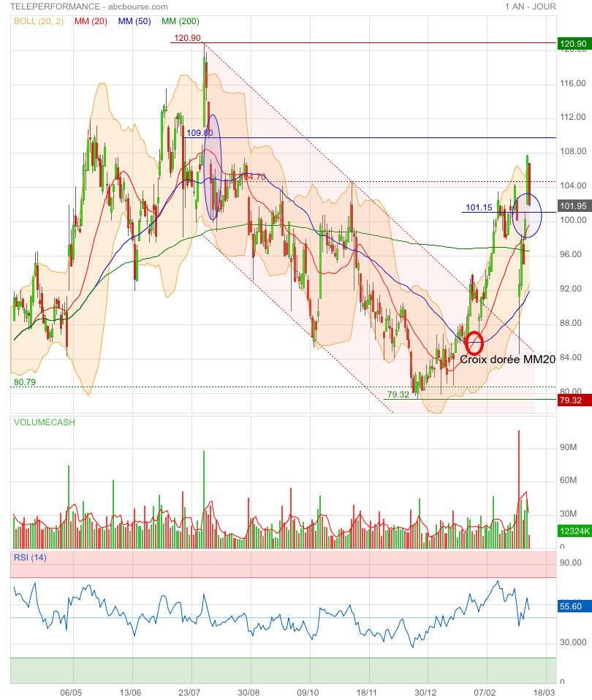Click the 12324K volume value tag
The image size is (592, 700).
click(574, 530)
